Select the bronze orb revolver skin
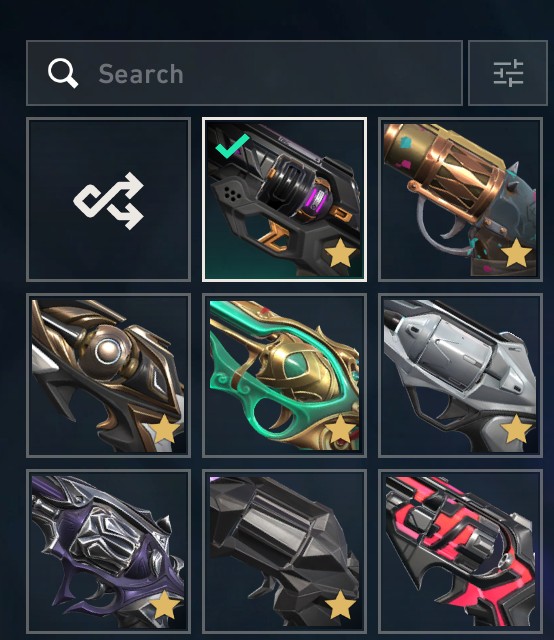The width and height of the screenshot is (554, 640). click(x=109, y=376)
